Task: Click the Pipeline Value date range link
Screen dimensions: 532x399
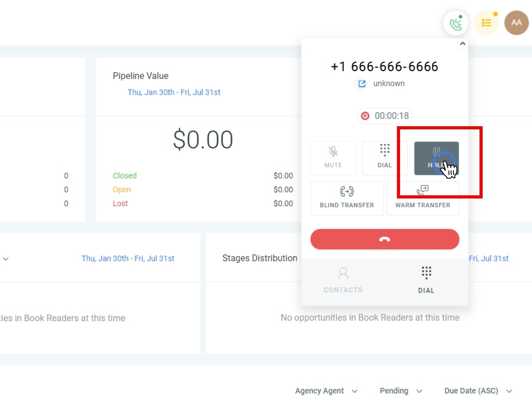Action: [x=174, y=92]
